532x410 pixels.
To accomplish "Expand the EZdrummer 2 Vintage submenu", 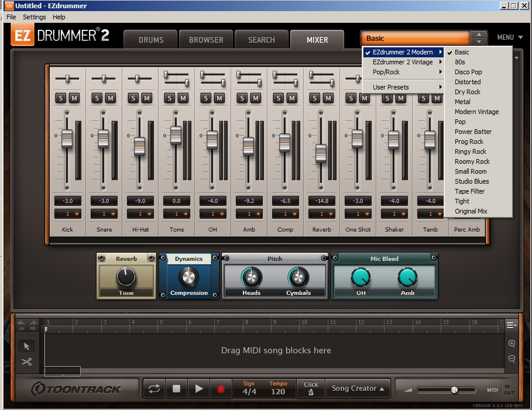I will pyautogui.click(x=403, y=62).
